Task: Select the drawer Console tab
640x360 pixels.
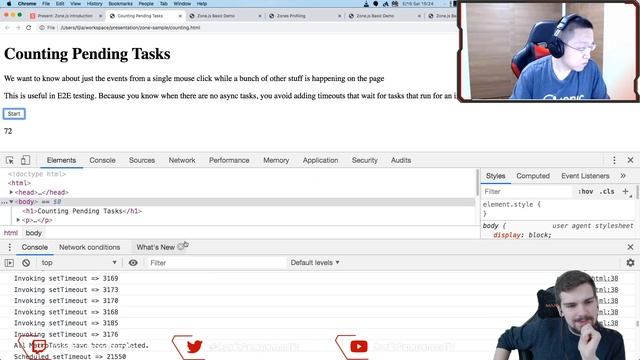Action: tap(35, 247)
